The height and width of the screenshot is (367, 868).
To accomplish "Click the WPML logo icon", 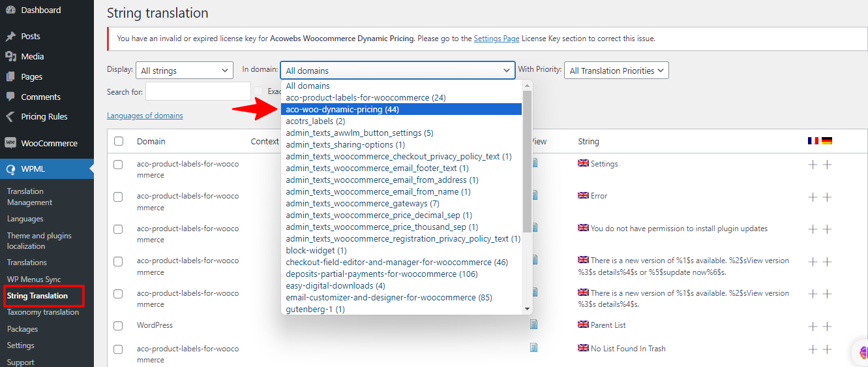I will [x=10, y=169].
